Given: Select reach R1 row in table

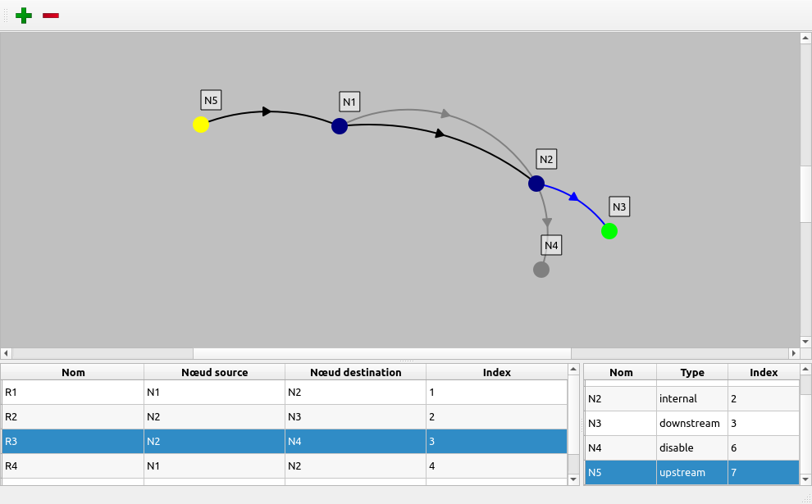Looking at the screenshot, I should (x=73, y=393).
